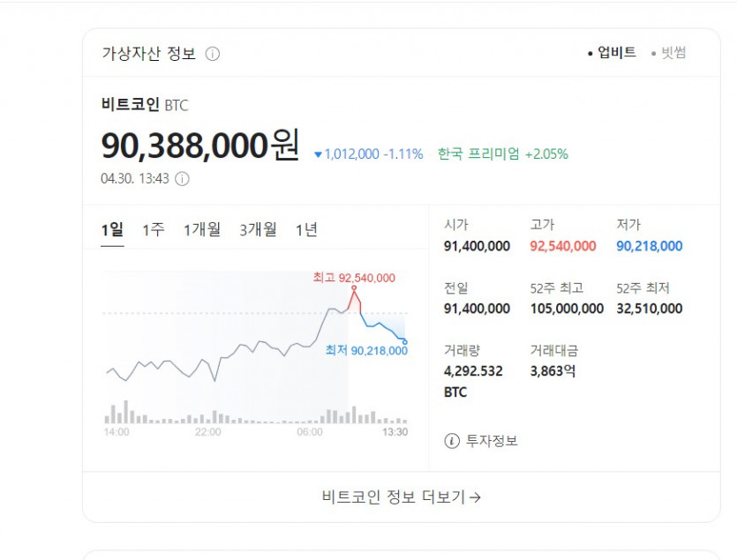The image size is (737, 560).
Task: Click the 비트코인 BTC title
Action: click(145, 106)
